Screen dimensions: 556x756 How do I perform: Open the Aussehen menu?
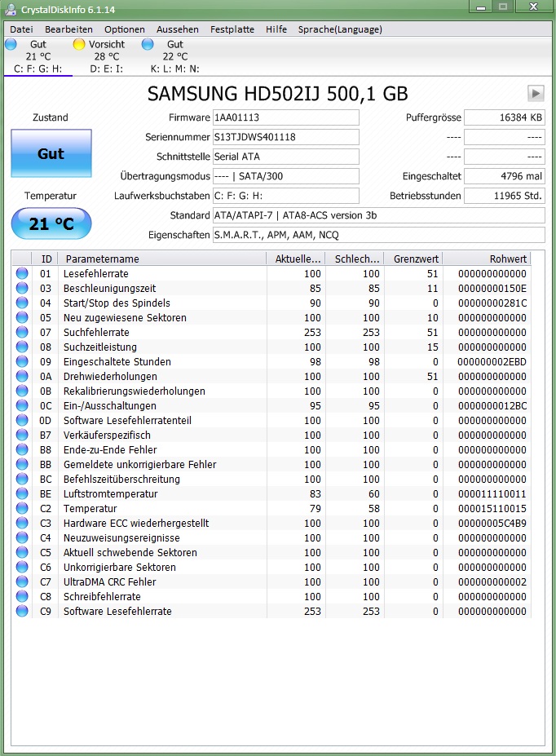point(177,29)
